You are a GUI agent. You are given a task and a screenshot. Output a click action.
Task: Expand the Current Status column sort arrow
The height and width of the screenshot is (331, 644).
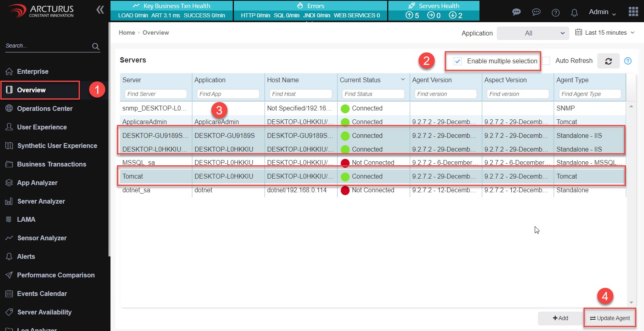[x=403, y=79]
